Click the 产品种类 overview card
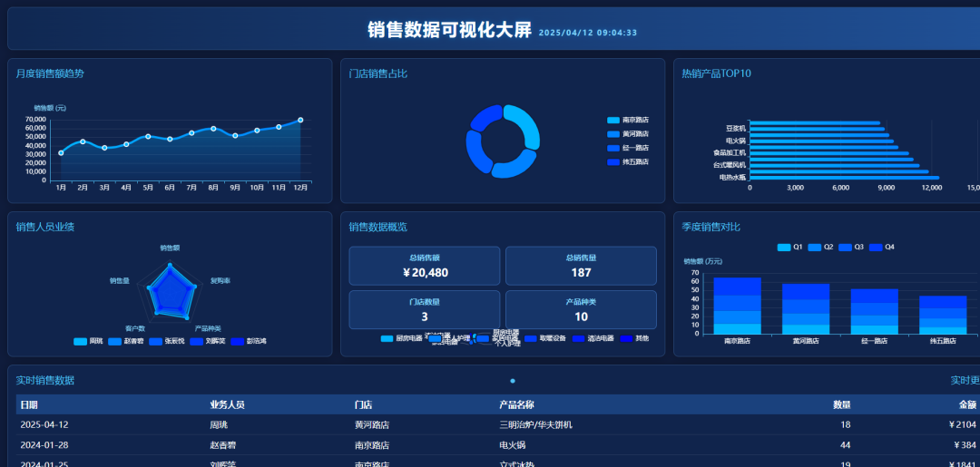Screen dimensions: 980x467 pos(581,309)
